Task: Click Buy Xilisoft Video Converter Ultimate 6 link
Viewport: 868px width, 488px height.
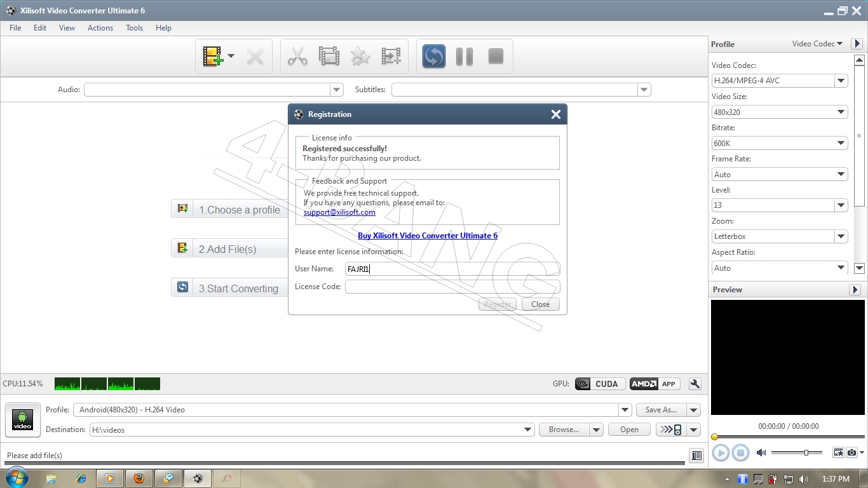Action: pyautogui.click(x=428, y=236)
